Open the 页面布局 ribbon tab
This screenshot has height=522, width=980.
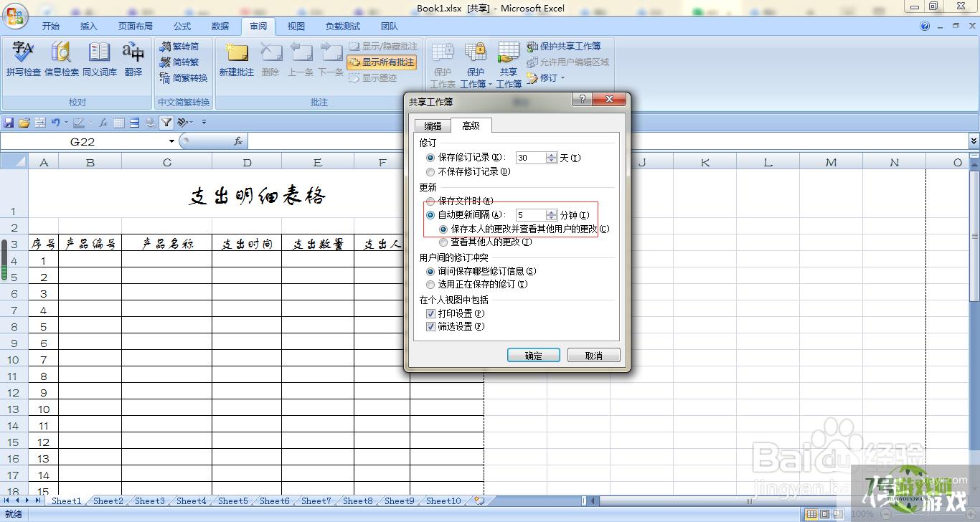[x=136, y=27]
